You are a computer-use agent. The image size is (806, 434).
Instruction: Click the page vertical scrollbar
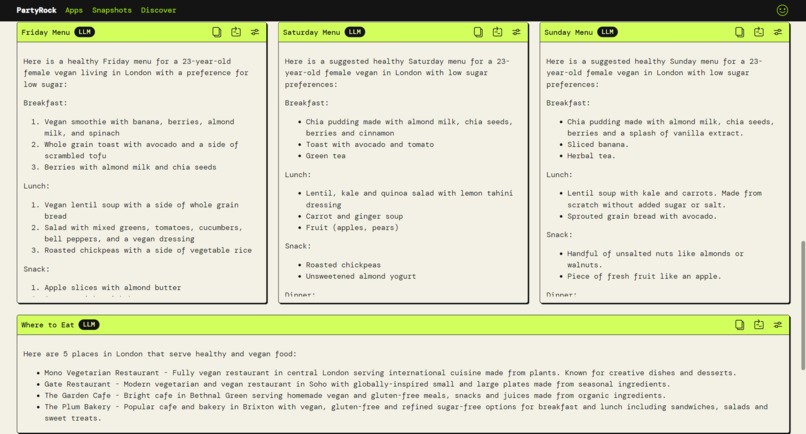pos(803,305)
